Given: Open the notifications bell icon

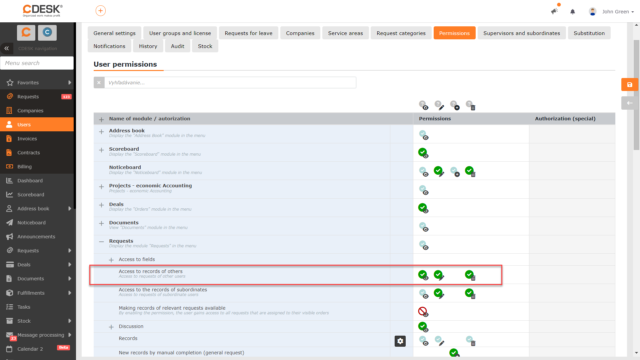Looking at the screenshot, I should (573, 12).
